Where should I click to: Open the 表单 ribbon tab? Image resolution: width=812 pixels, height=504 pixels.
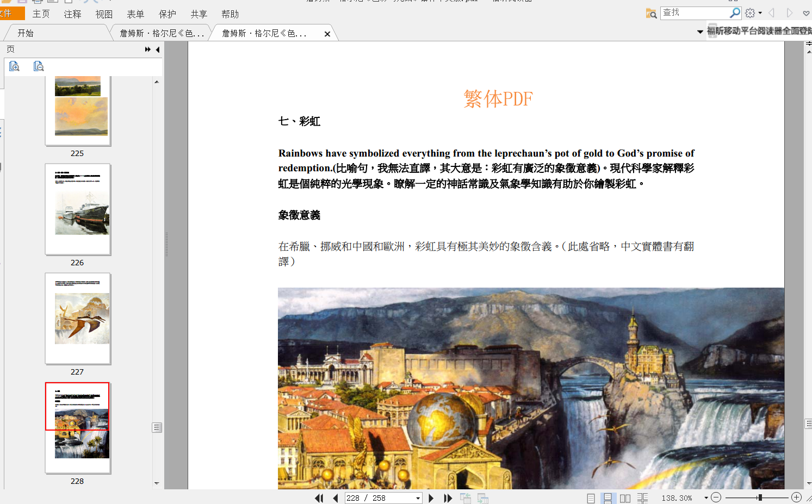pyautogui.click(x=135, y=14)
